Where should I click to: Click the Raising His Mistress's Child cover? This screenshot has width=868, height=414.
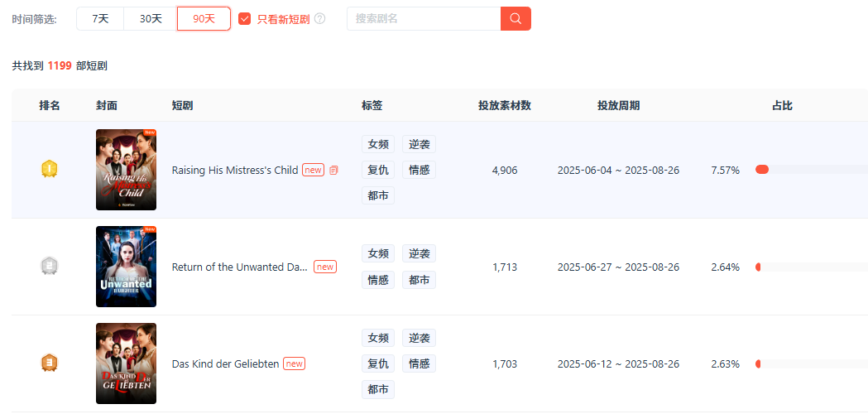tap(126, 170)
